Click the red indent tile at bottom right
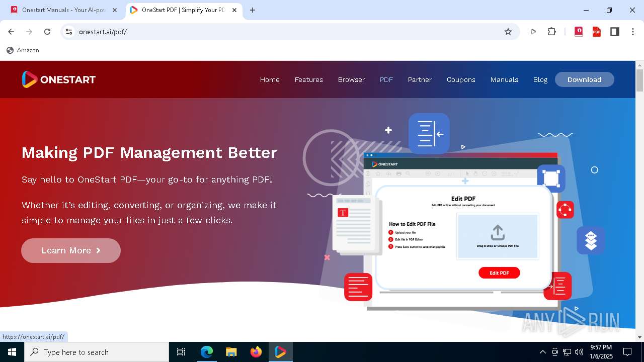 point(558,286)
